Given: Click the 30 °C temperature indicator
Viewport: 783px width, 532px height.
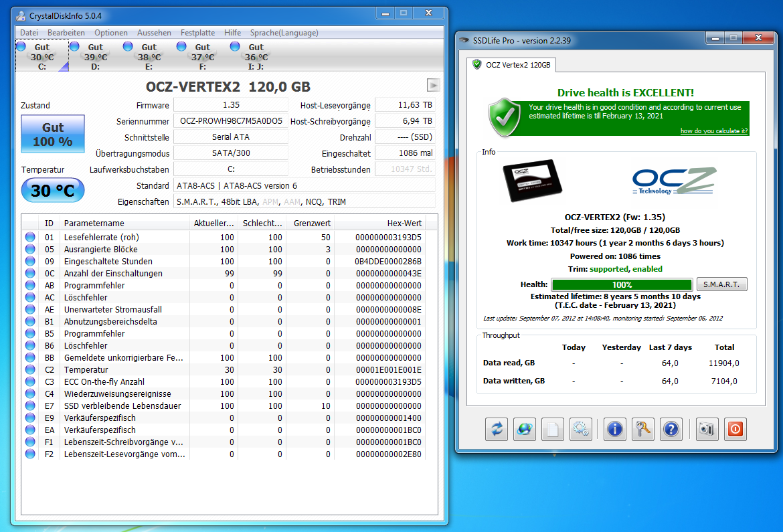Looking at the screenshot, I should click(x=53, y=190).
